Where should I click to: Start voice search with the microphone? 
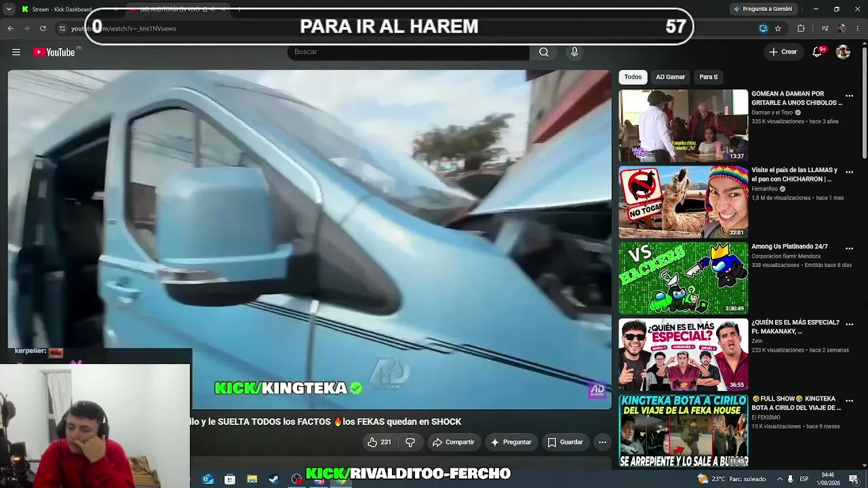574,52
